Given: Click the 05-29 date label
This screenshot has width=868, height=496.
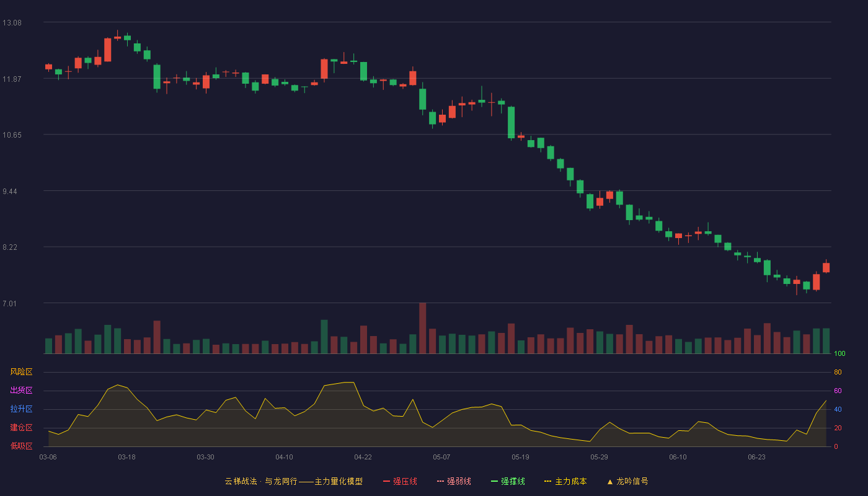Looking at the screenshot, I should click(600, 457).
